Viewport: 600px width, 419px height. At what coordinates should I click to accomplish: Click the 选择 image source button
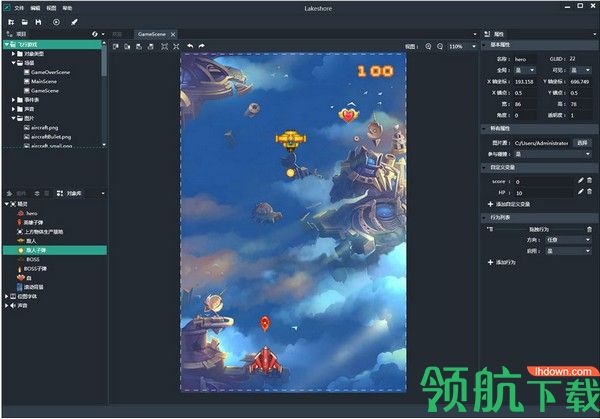coord(582,143)
